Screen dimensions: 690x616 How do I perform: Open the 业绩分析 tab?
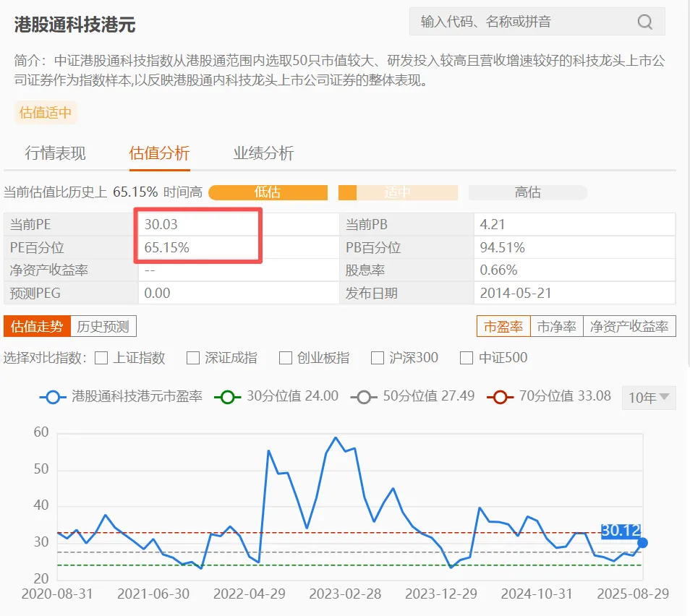pos(263,153)
